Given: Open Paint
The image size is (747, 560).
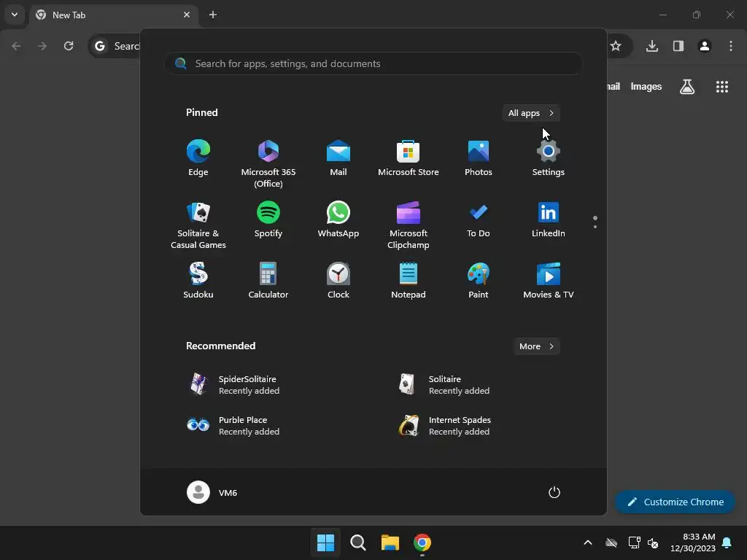Looking at the screenshot, I should coord(479,281).
